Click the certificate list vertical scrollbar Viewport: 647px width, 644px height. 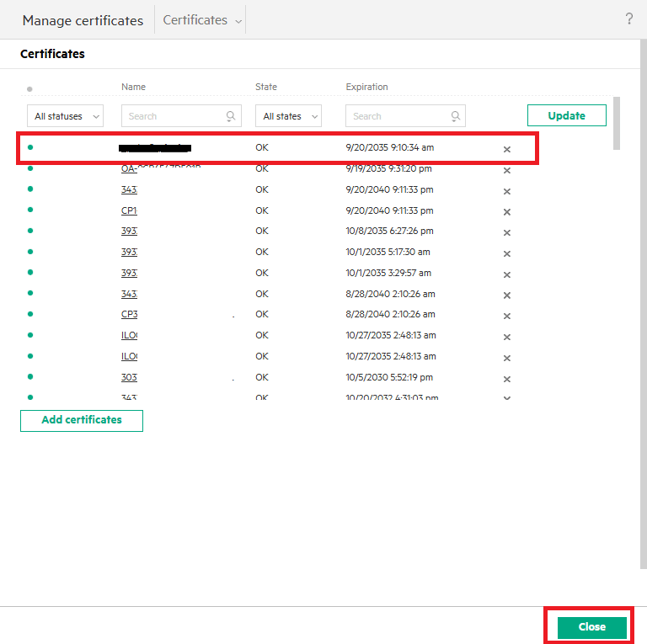click(617, 123)
